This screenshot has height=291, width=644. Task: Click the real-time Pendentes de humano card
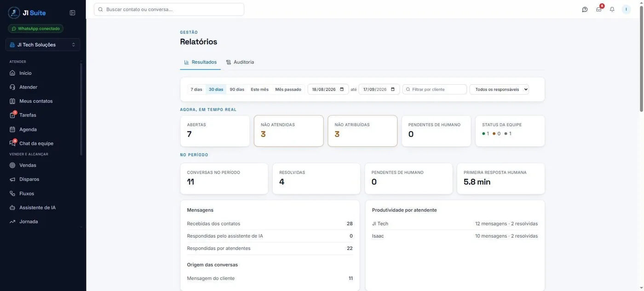[x=436, y=131]
